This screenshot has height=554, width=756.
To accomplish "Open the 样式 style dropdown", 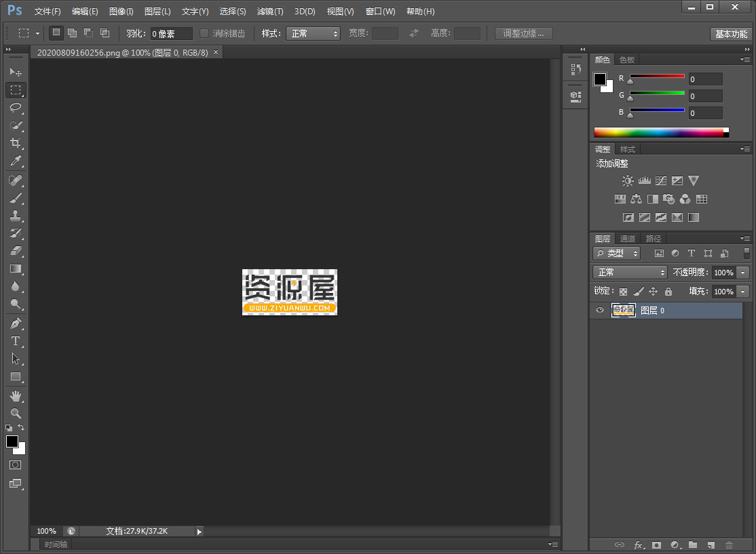I will (313, 33).
